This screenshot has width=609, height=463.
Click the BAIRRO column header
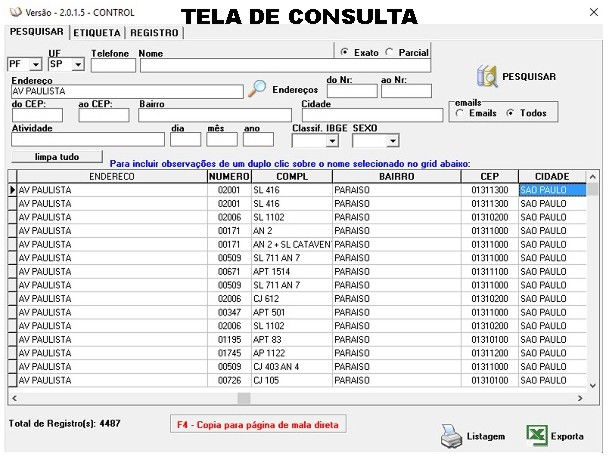[x=397, y=177]
